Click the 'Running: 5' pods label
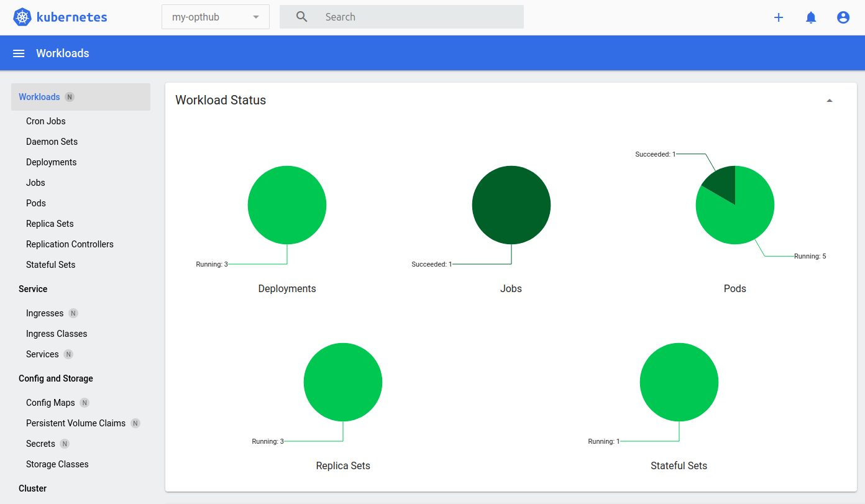The height and width of the screenshot is (504, 865). coord(810,256)
